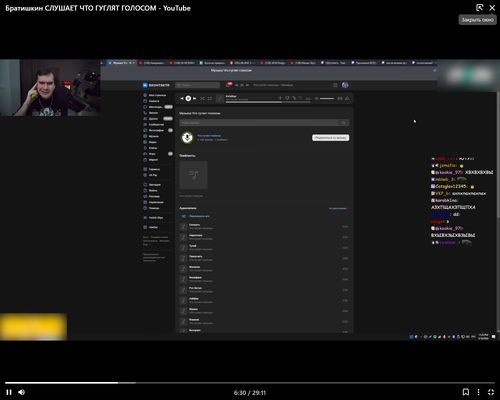Click the share icon in the VK player

pyautogui.click(x=347, y=98)
